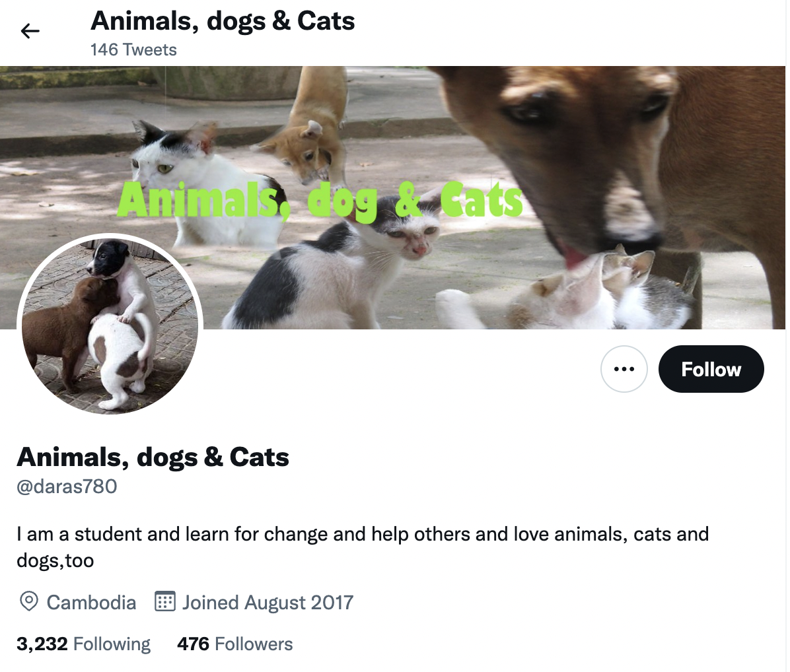The image size is (790, 672).
Task: Click the calendar icon beside join date
Action: coord(164,601)
